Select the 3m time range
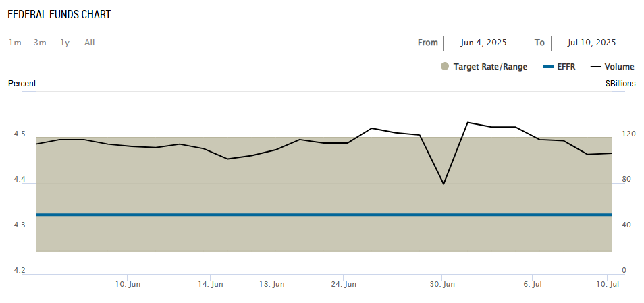 pos(40,43)
